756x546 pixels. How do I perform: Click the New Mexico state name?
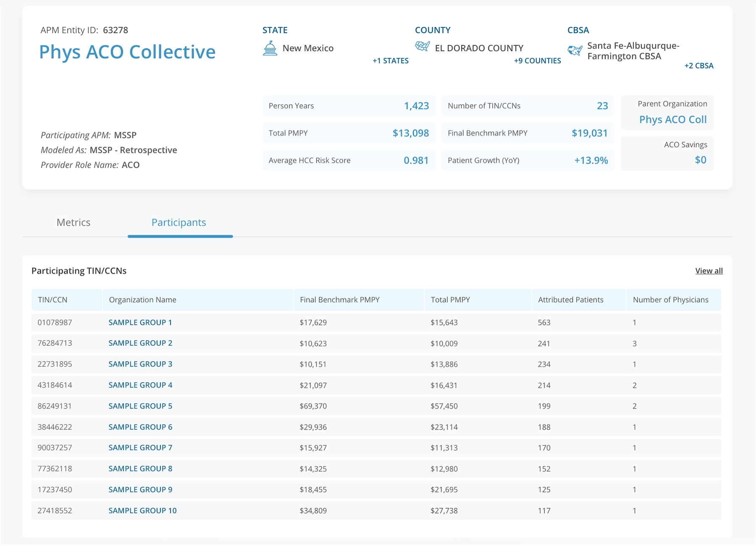308,48
